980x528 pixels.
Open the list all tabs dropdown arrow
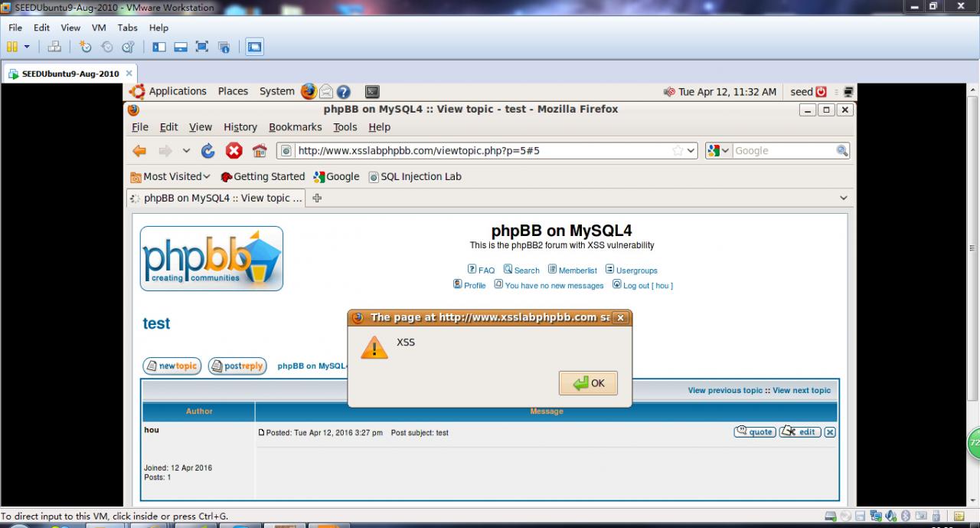point(844,198)
